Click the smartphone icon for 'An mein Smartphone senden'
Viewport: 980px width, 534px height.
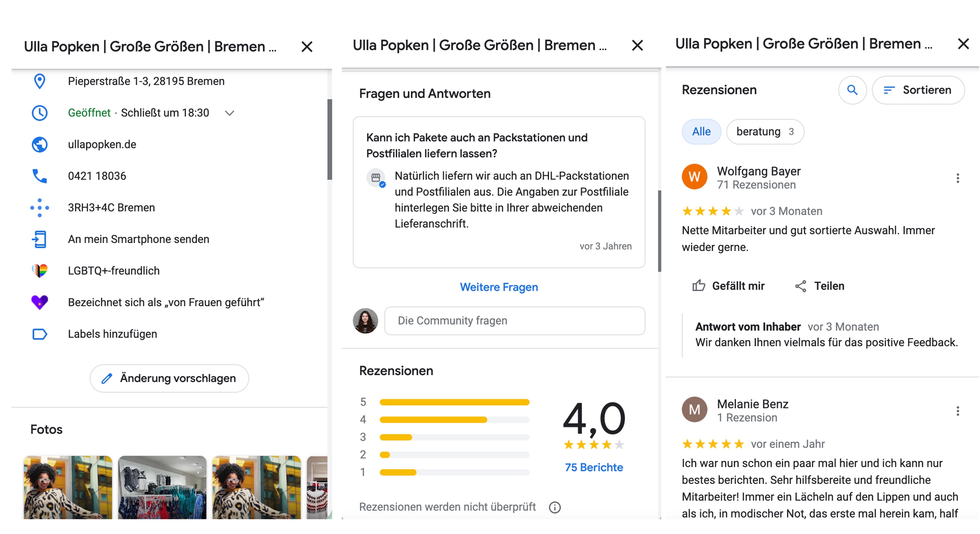tap(40, 239)
